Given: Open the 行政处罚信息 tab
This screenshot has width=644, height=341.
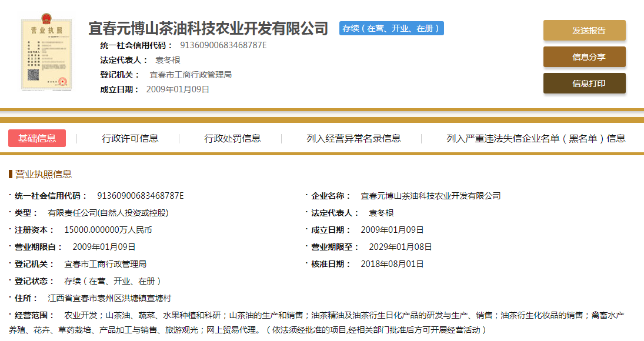Looking at the screenshot, I should [232, 139].
